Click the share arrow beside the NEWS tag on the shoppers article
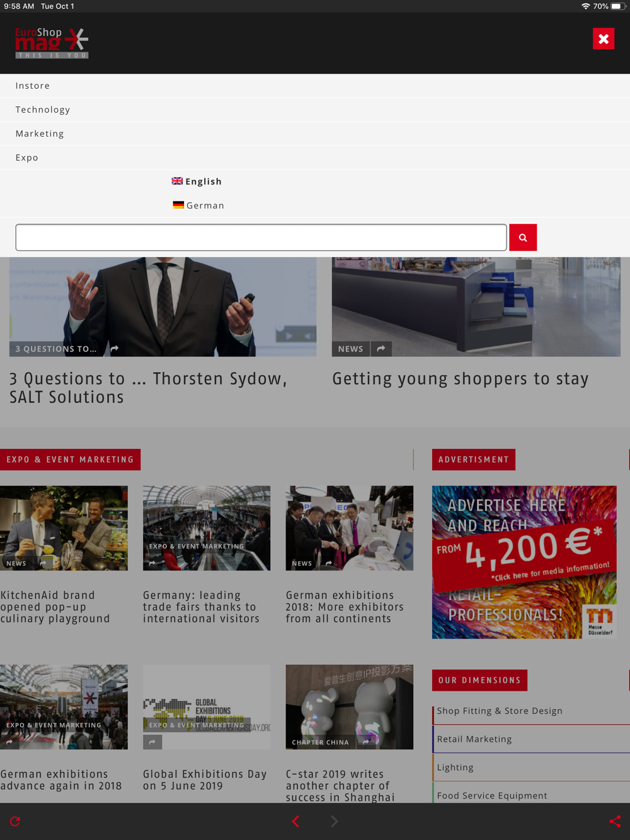Image resolution: width=630 pixels, height=840 pixels. pyautogui.click(x=381, y=349)
